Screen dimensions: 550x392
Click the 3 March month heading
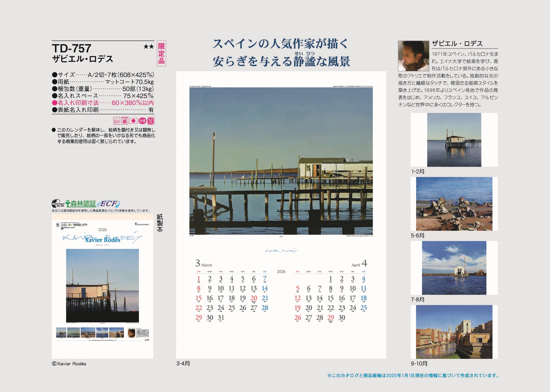click(x=203, y=263)
